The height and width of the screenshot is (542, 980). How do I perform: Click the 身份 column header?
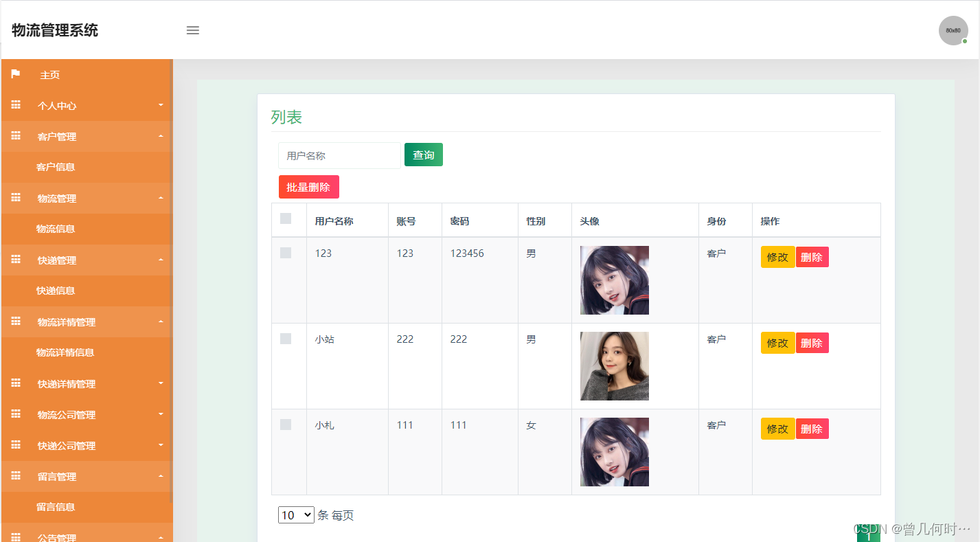click(x=716, y=221)
